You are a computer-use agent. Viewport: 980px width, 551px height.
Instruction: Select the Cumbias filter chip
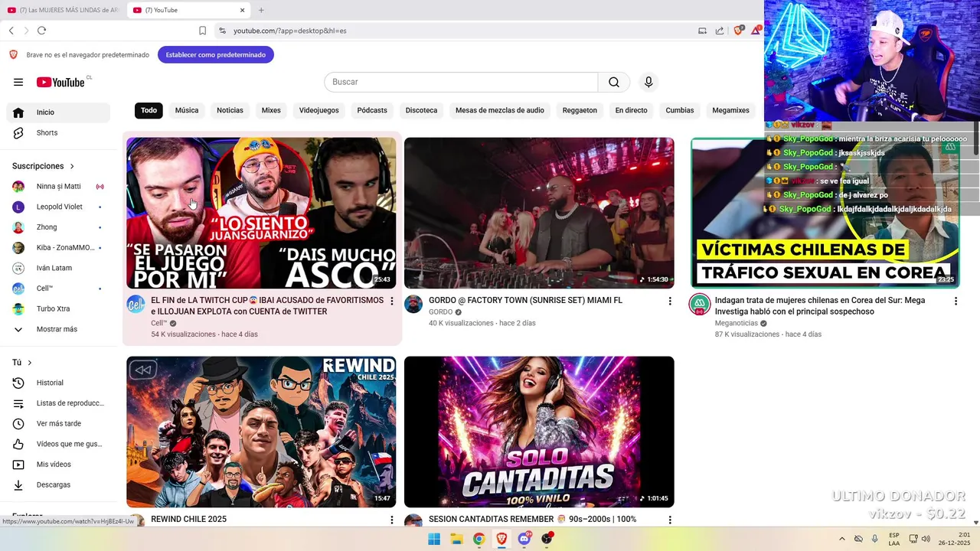[x=680, y=110]
